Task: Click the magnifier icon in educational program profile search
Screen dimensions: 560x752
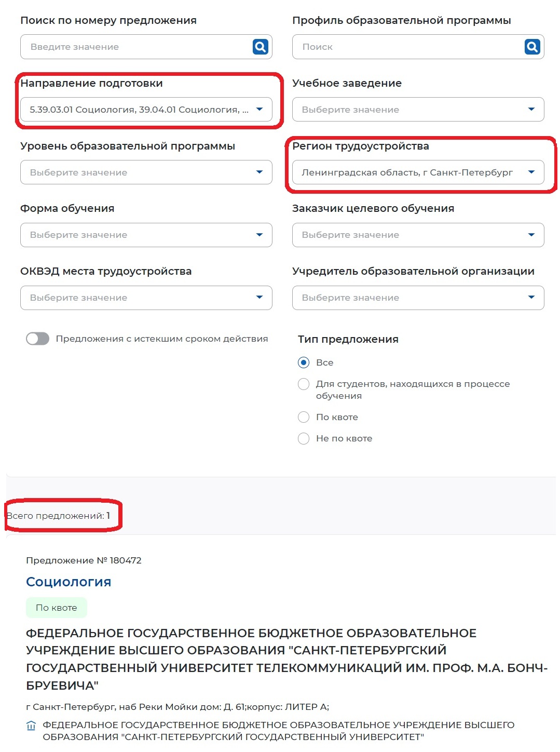Action: pos(531,46)
